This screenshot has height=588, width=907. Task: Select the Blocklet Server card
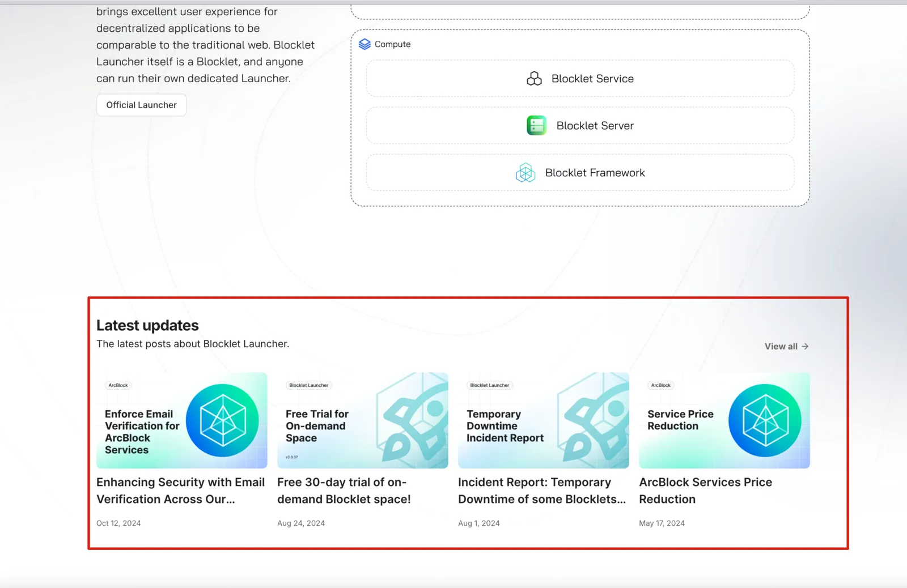(x=580, y=126)
